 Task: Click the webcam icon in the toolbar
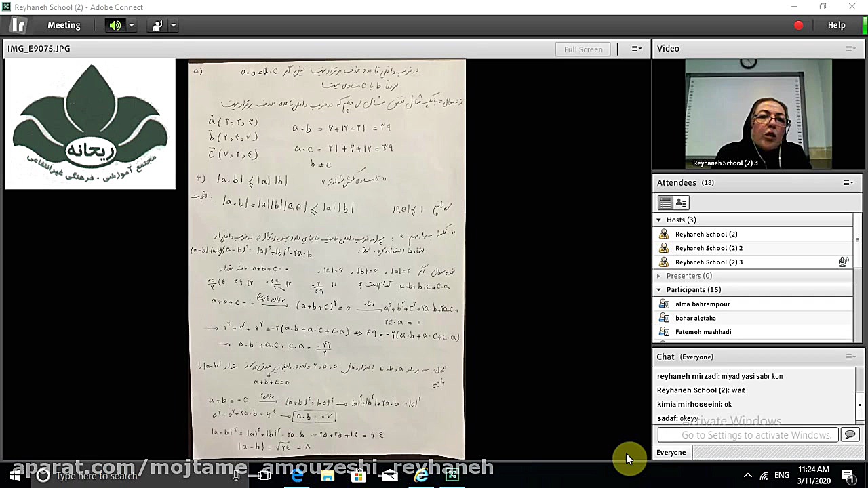tap(157, 25)
